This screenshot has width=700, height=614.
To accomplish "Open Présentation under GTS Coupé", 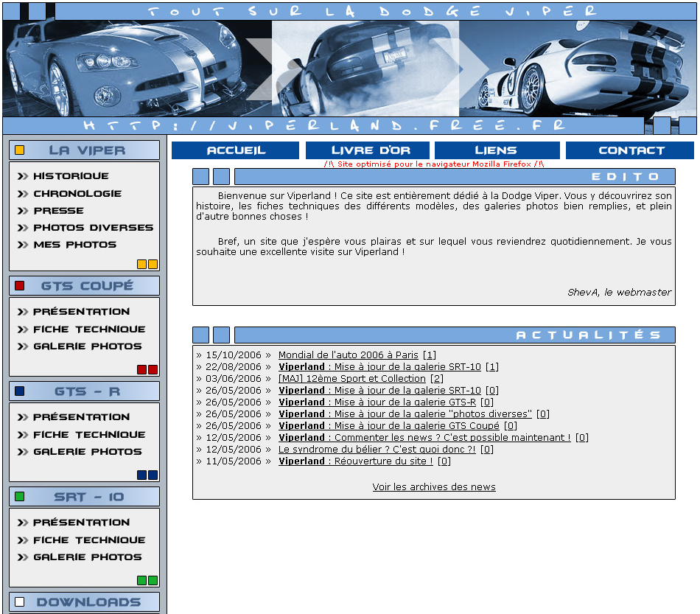I will coord(82,311).
